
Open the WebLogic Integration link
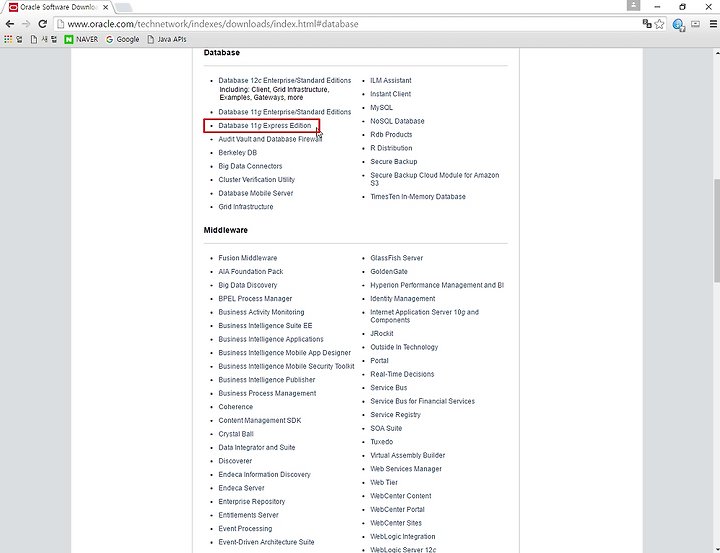(403, 536)
